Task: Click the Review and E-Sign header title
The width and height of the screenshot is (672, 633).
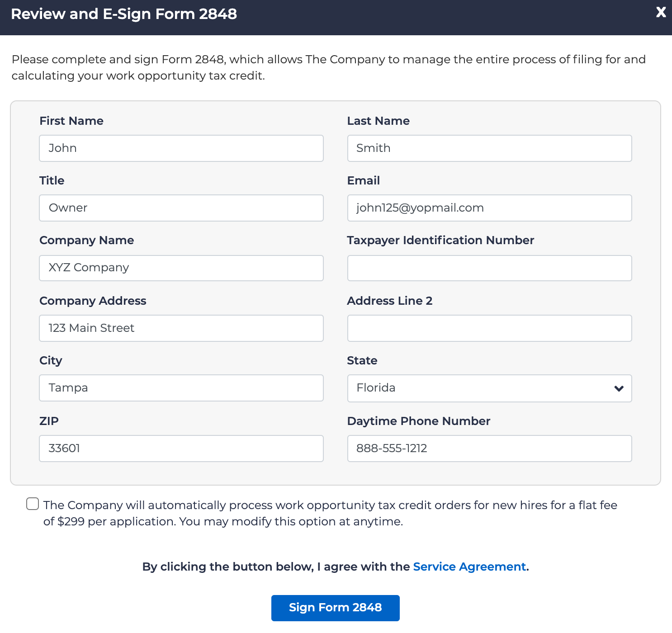Action: click(x=123, y=14)
